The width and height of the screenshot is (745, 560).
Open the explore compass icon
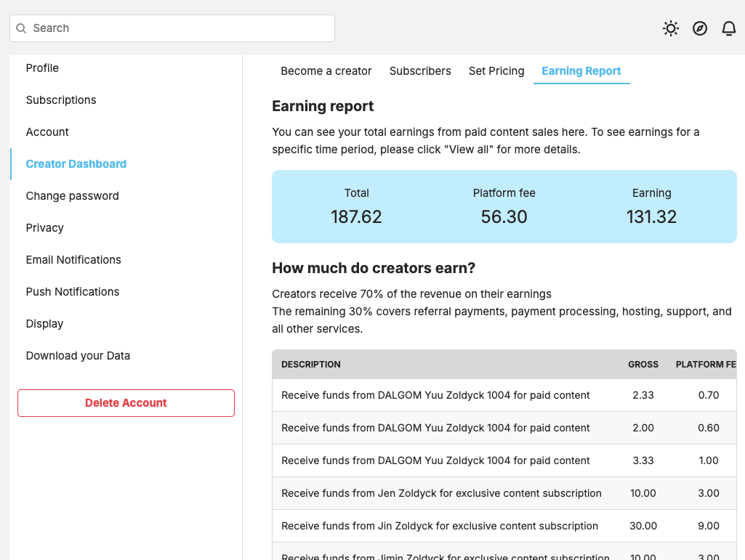pos(699,28)
